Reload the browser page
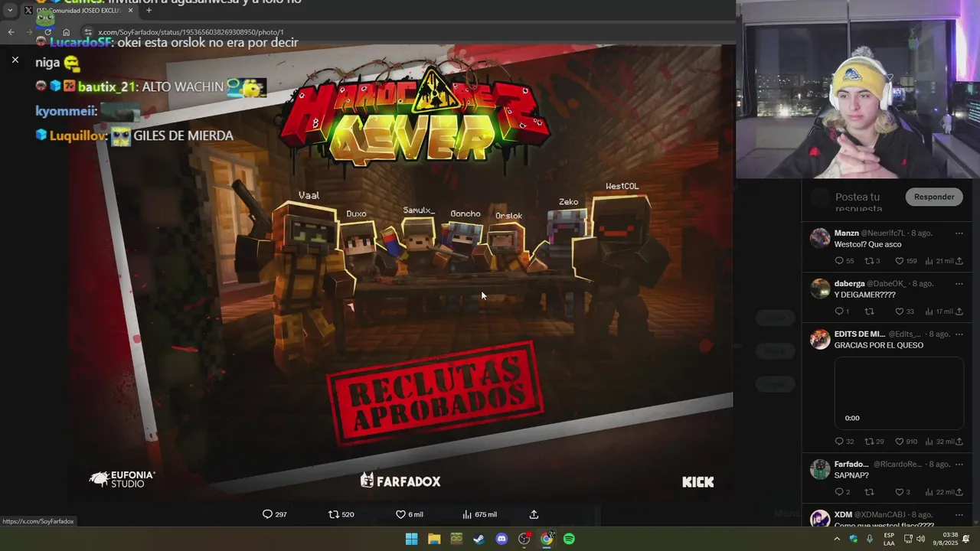The height and width of the screenshot is (551, 980). click(x=47, y=32)
